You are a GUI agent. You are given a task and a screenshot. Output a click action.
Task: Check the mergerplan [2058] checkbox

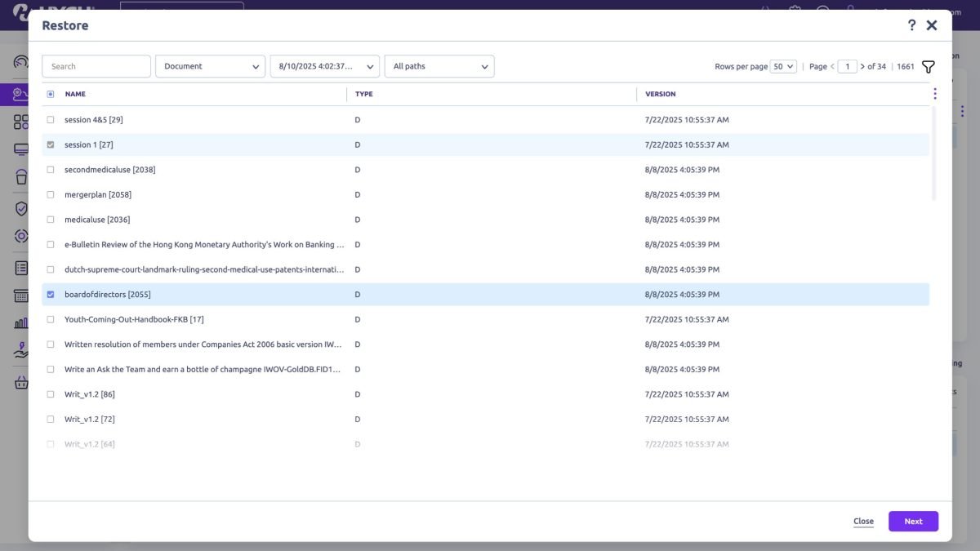click(50, 194)
